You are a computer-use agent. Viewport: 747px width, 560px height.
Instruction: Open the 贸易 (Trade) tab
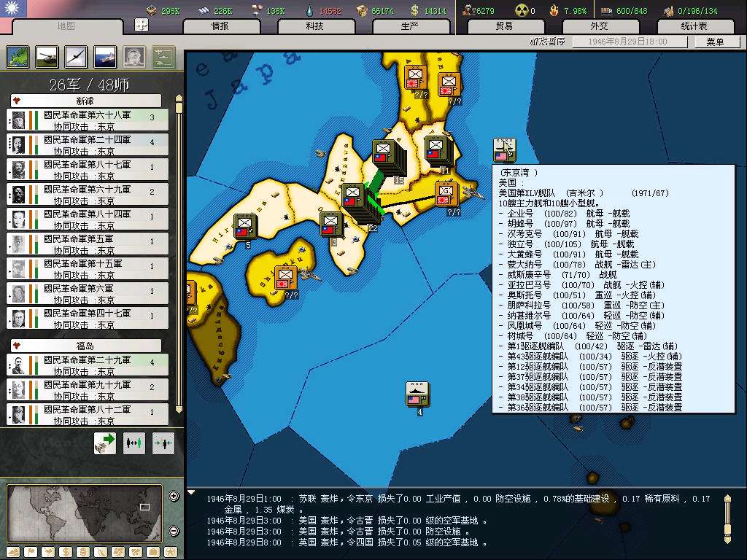[505, 26]
